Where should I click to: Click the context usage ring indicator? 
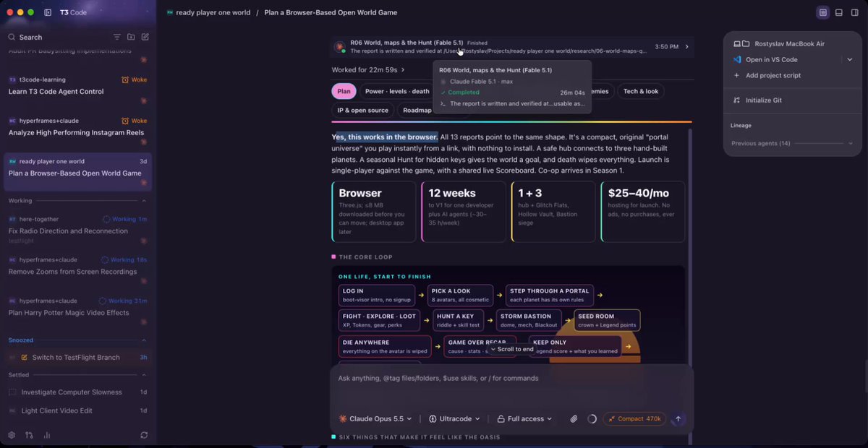(592, 418)
